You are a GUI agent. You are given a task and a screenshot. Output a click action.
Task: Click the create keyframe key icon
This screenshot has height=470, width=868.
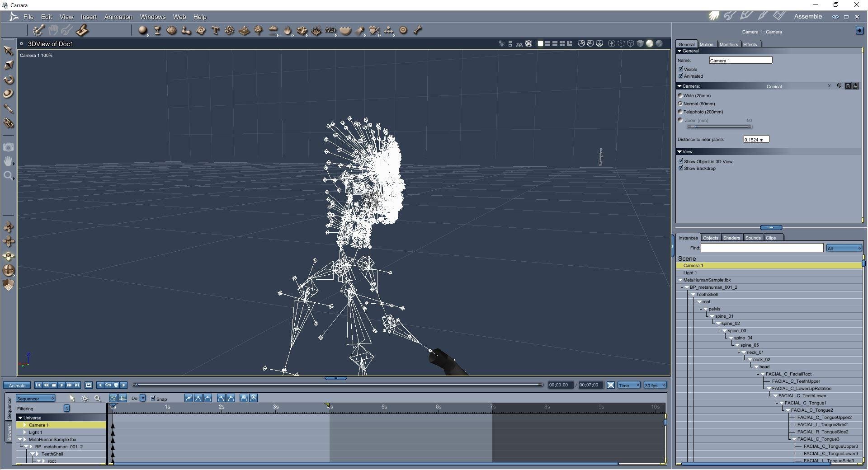108,385
